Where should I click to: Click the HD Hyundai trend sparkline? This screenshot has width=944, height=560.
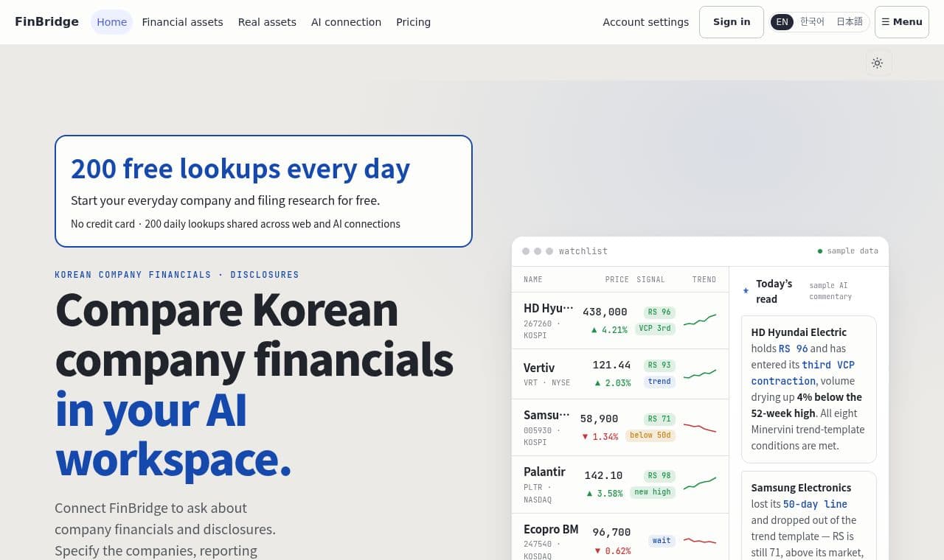[700, 320]
